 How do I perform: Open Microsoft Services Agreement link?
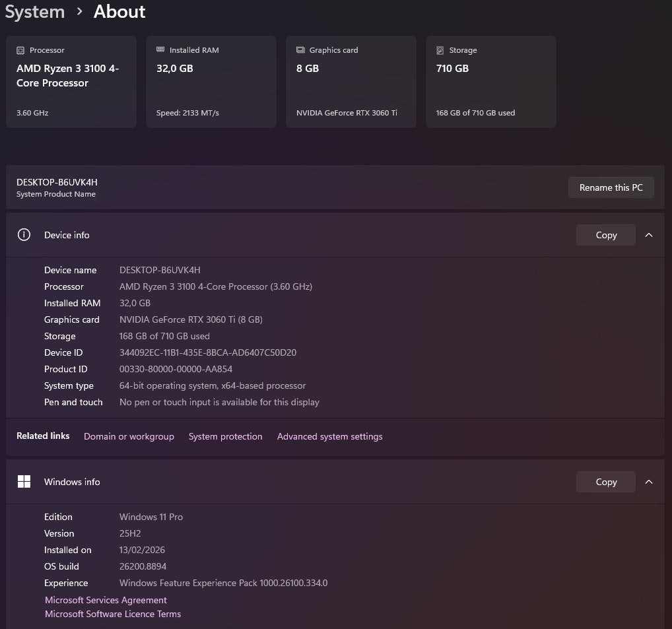click(106, 600)
